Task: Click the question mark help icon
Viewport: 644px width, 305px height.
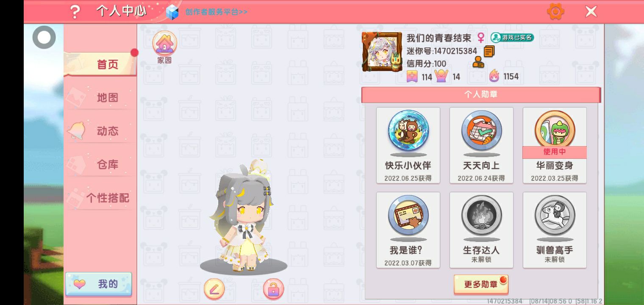Action: pos(75,12)
